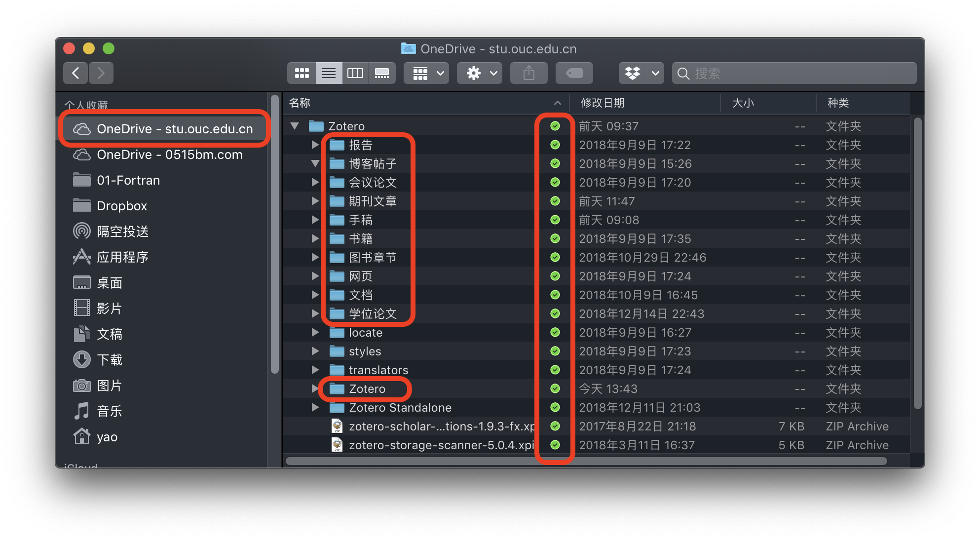Go back to previous folder

(75, 74)
